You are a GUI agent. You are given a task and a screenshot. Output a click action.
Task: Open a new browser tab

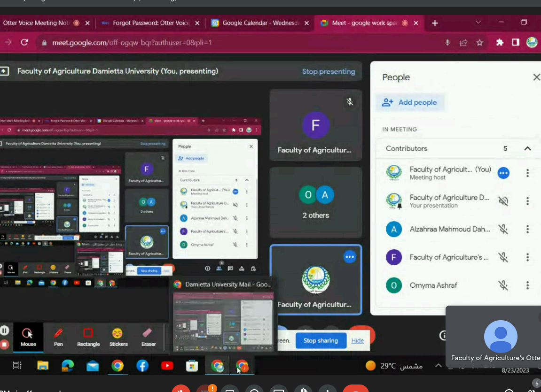pos(435,23)
